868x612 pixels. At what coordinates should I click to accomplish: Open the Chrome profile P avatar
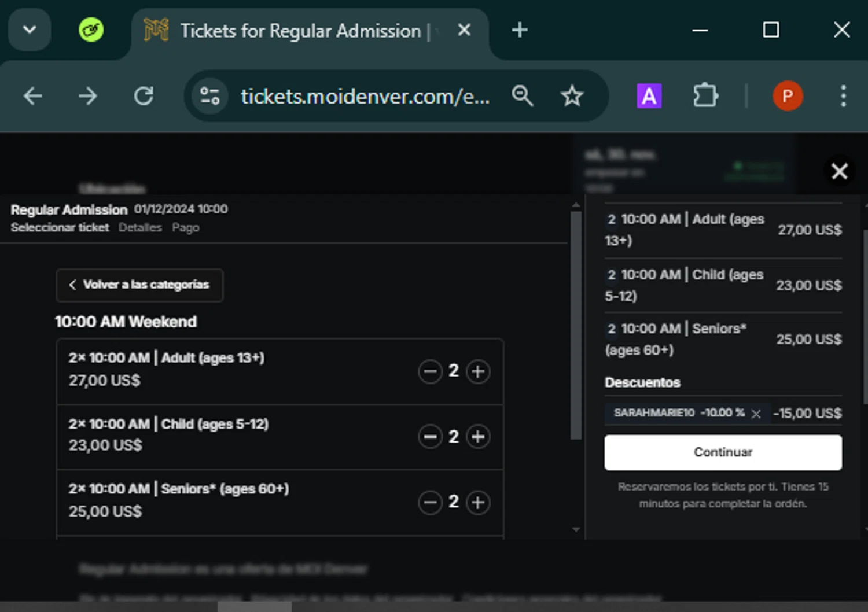tap(788, 96)
